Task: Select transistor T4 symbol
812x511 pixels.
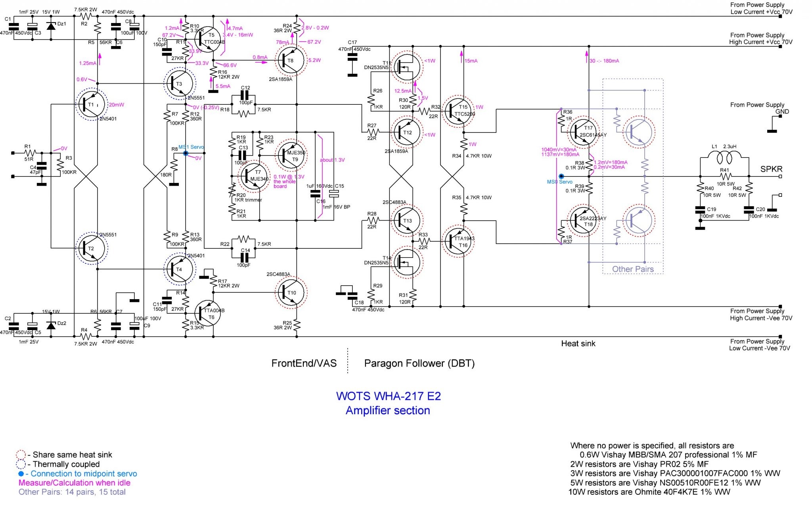Action: tap(180, 269)
